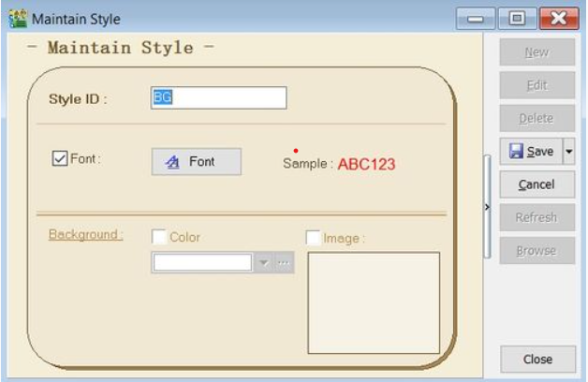Screen dimensions: 588x382
Task: Click the font icon on Font button
Action: (172, 162)
